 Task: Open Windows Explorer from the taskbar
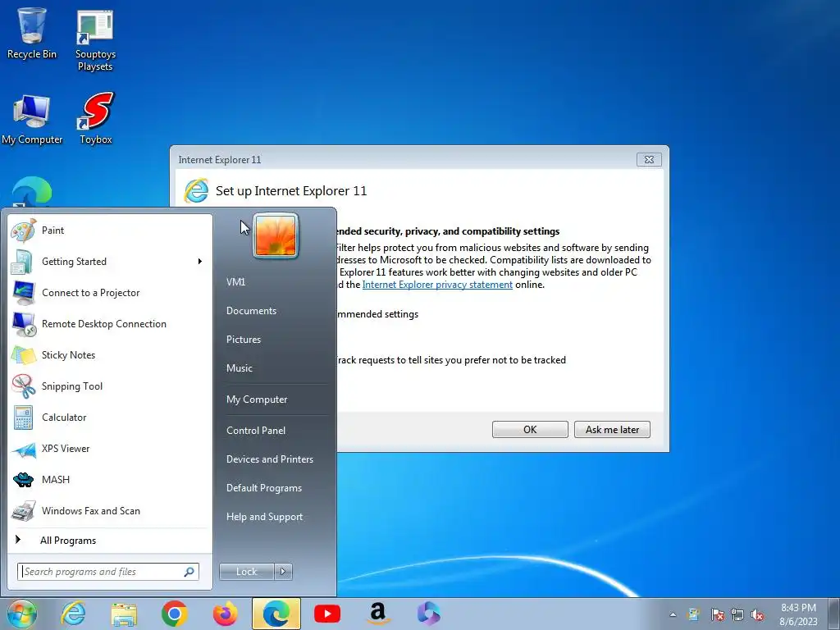coord(125,614)
